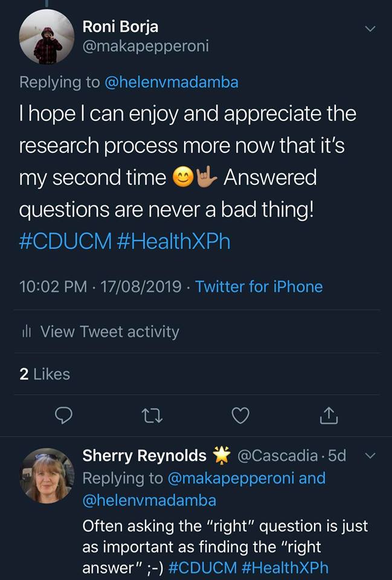
Task: Open View Tweet activity analytics icon
Action: point(26,332)
